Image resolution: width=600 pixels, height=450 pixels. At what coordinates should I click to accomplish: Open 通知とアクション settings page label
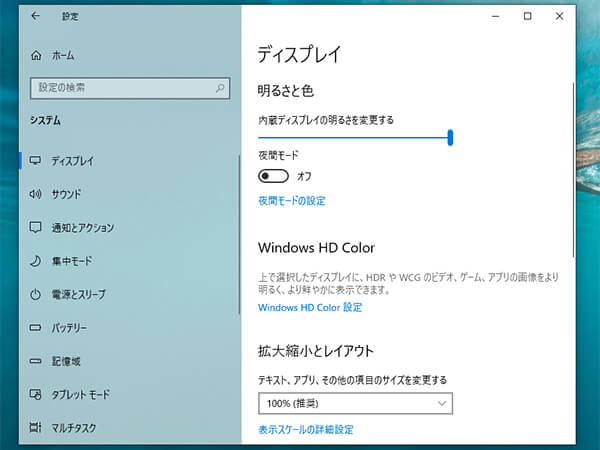point(83,228)
